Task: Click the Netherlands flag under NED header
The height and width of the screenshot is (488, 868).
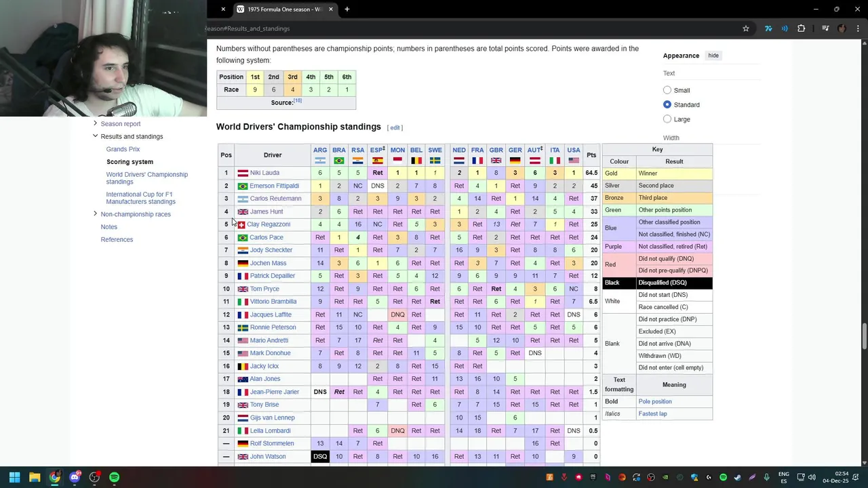Action: pos(459,161)
